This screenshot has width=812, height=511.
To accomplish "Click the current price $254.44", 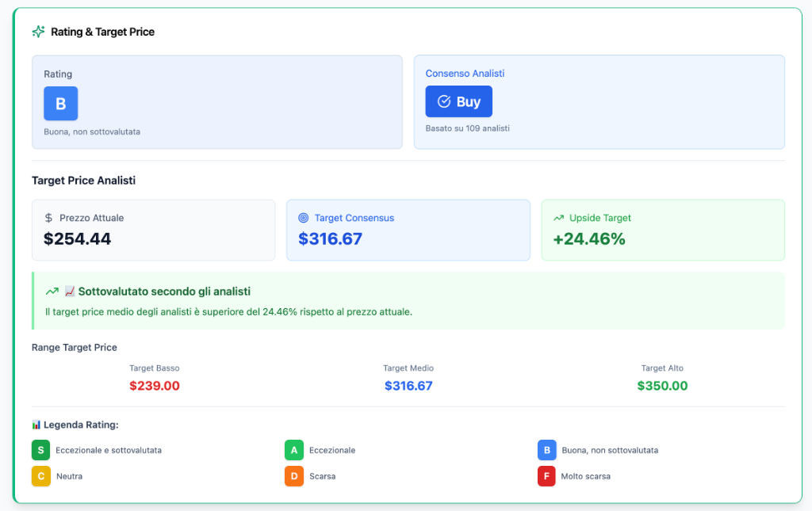I will (x=77, y=239).
